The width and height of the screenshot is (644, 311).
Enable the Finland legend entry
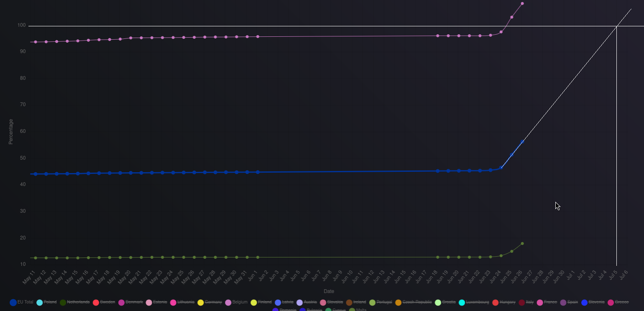(261, 302)
